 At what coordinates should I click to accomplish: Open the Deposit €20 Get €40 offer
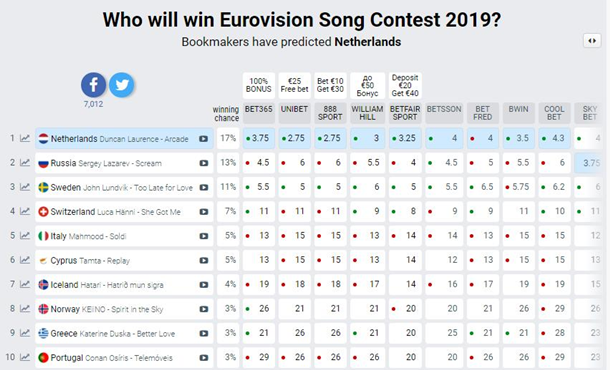pyautogui.click(x=405, y=85)
